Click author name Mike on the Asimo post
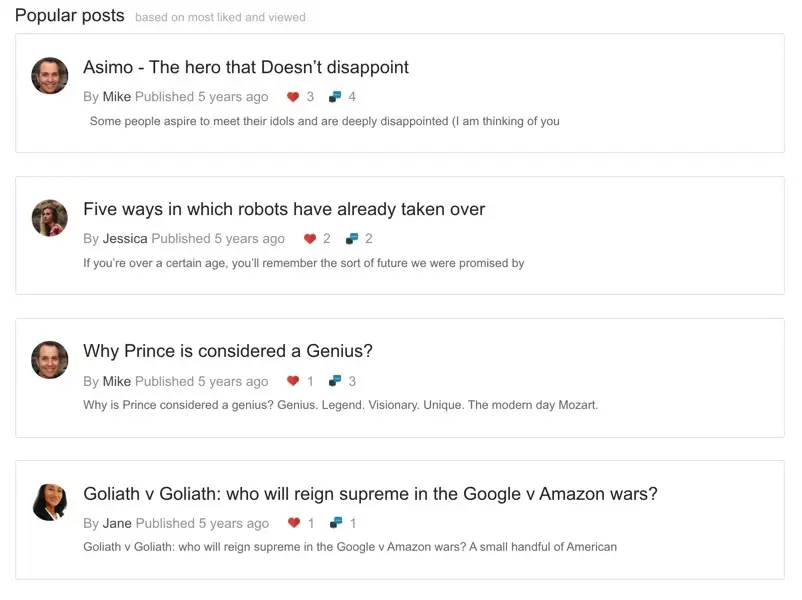802x600 pixels. [113, 97]
